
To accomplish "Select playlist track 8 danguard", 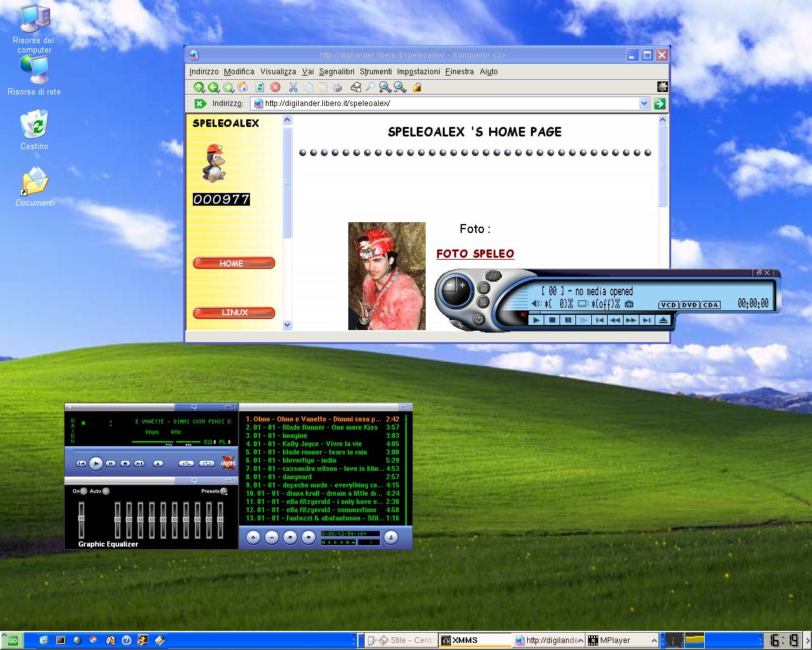I will tap(322, 477).
